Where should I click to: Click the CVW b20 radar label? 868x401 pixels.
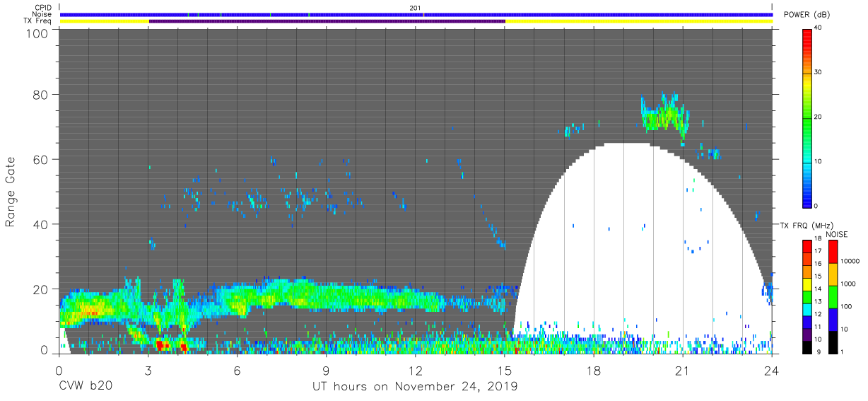click(86, 387)
